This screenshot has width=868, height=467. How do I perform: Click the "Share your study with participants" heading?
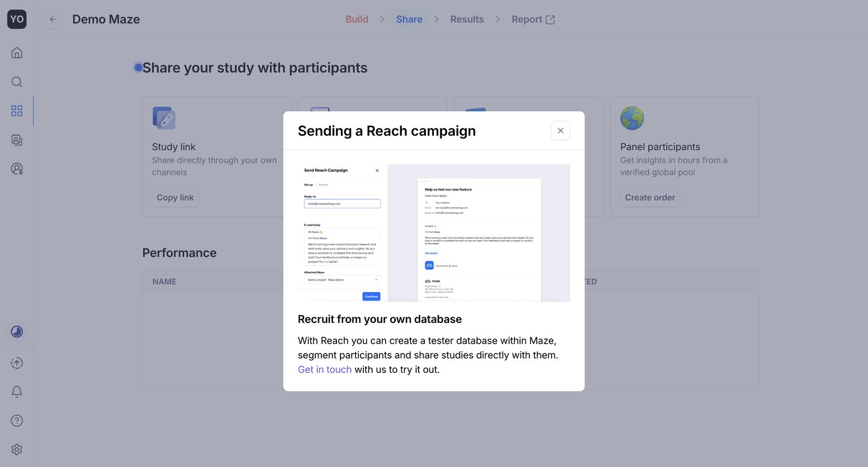pos(255,68)
